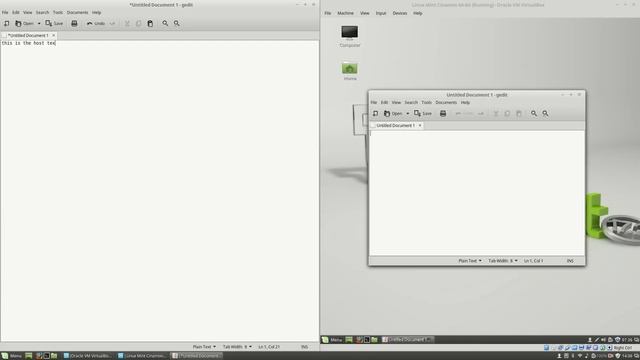Open Documents menu in host gedit
640x360 pixels.
[x=77, y=12]
